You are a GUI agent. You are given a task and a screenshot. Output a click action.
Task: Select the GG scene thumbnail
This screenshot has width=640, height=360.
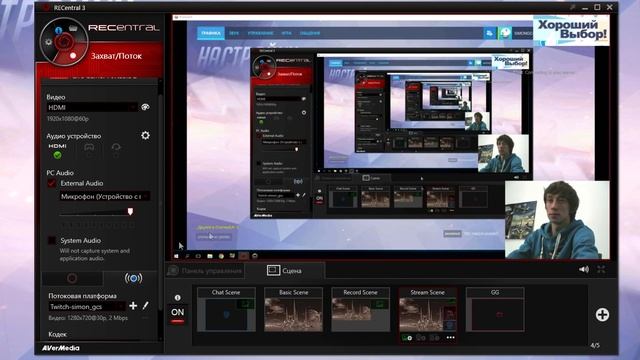tap(495, 309)
